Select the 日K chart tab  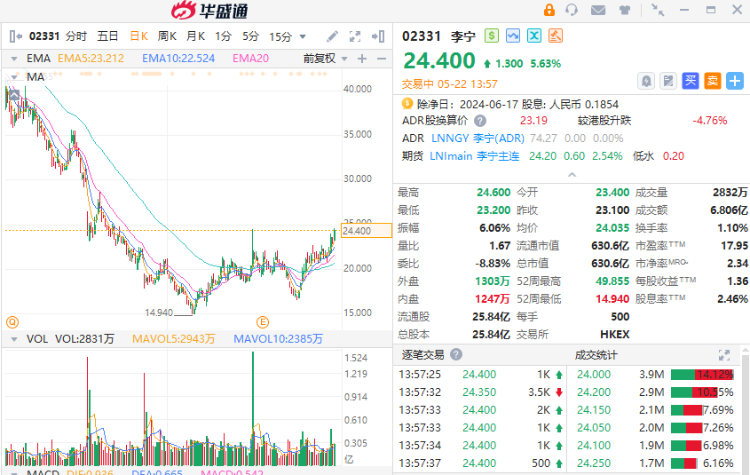click(139, 36)
